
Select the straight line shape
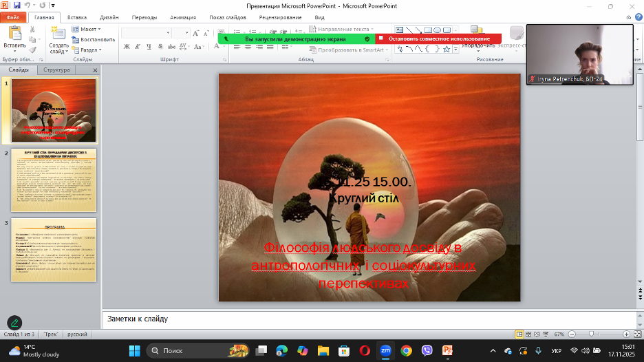pyautogui.click(x=409, y=30)
